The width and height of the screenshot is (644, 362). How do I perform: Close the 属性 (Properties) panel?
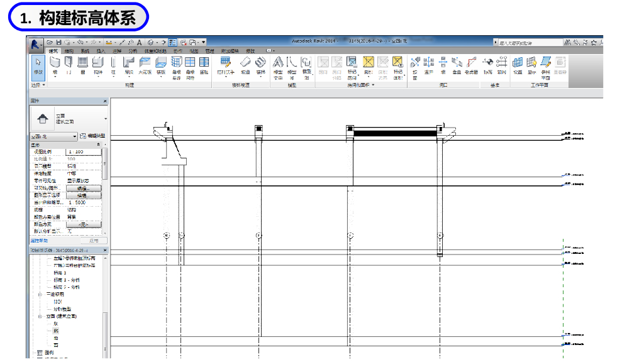click(x=105, y=101)
